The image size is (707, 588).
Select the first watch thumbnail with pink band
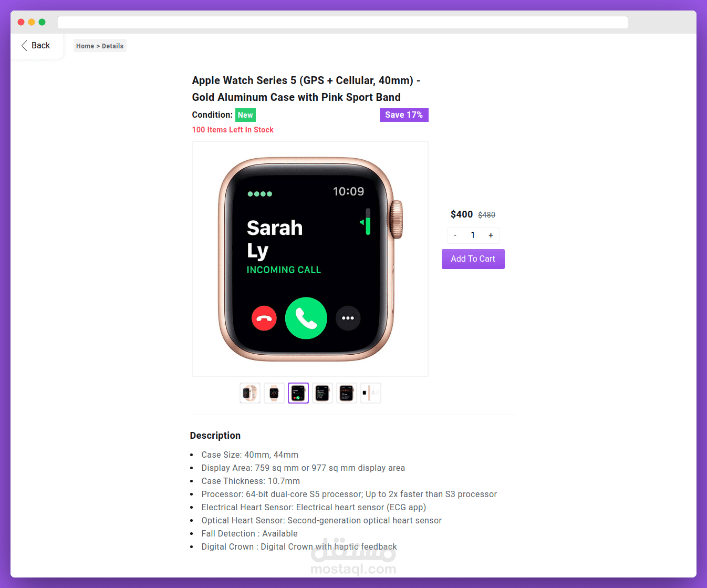click(x=250, y=393)
